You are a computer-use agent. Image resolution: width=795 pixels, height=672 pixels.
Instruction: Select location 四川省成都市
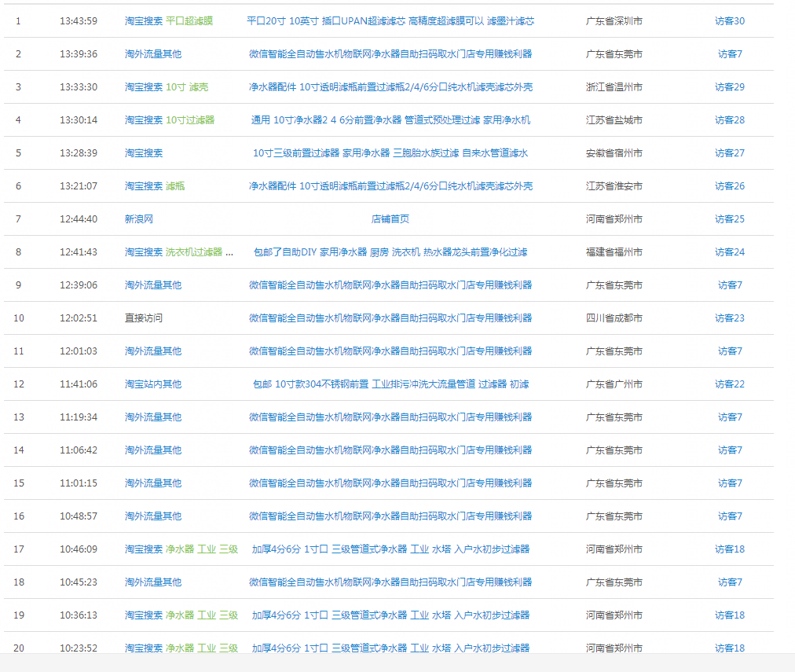pyautogui.click(x=614, y=318)
